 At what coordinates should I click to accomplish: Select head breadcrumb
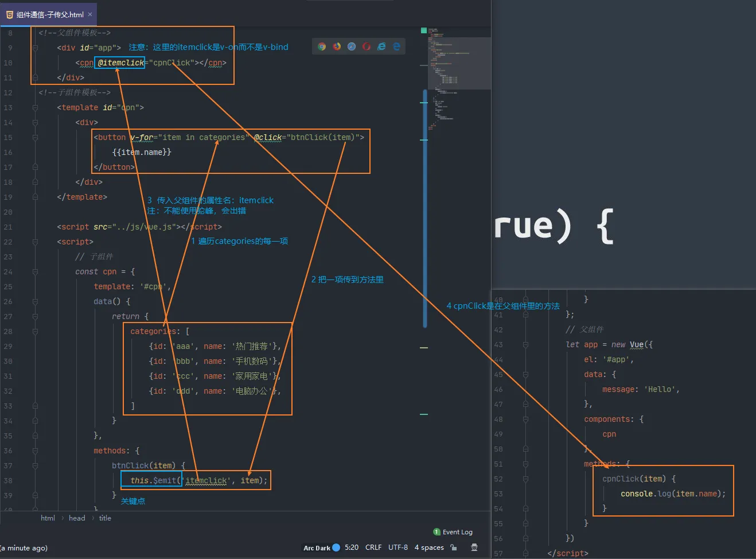pos(77,518)
